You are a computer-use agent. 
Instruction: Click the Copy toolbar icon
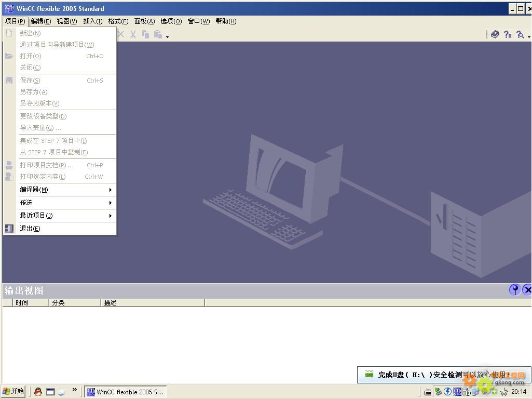(x=145, y=34)
